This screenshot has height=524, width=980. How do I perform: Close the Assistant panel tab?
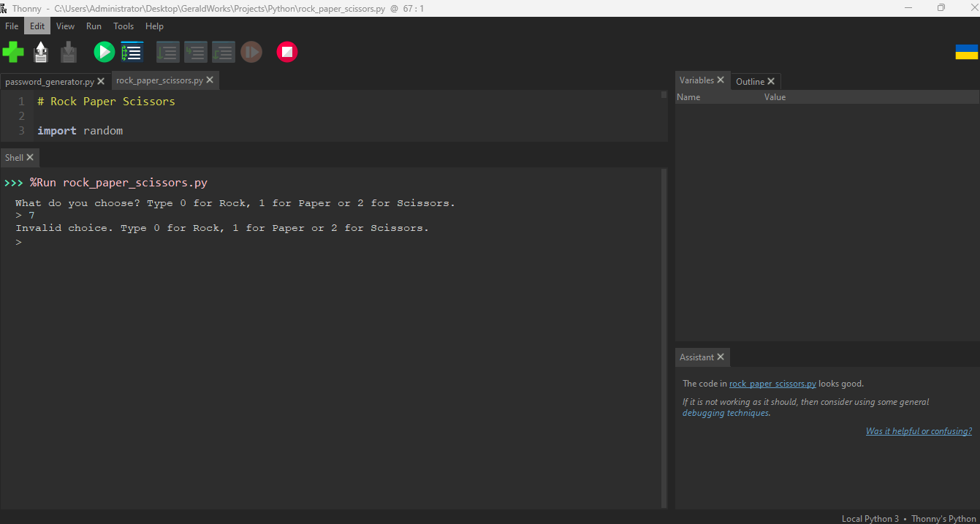[721, 357]
